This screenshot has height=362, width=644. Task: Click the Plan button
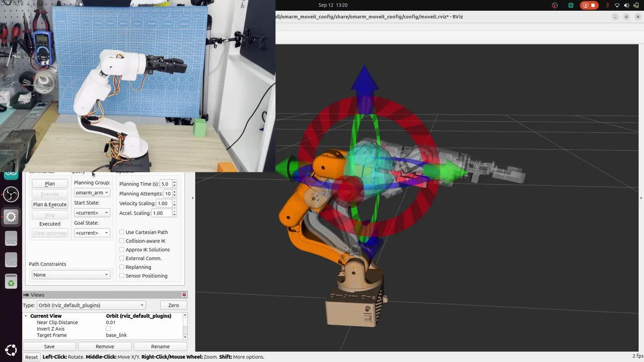click(x=50, y=183)
